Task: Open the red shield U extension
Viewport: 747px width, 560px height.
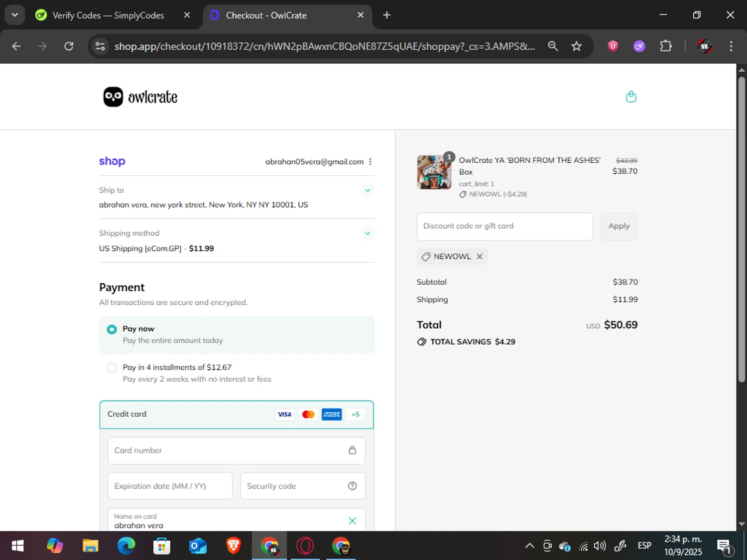Action: point(613,46)
